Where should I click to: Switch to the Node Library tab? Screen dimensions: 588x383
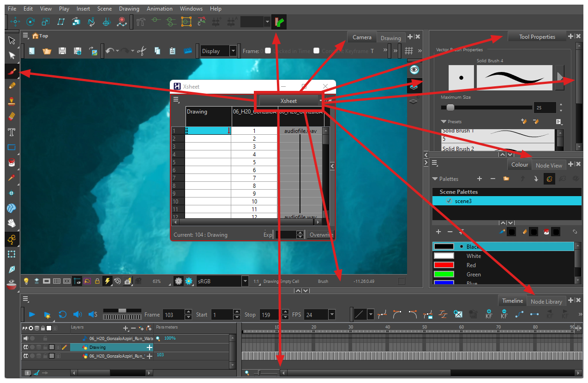coord(546,301)
